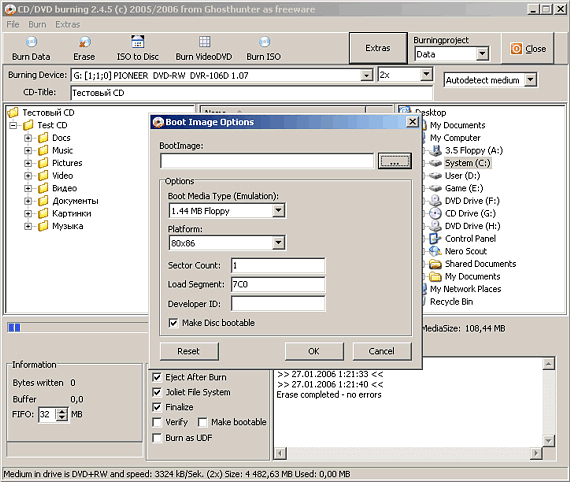
Task: Select the Video folder icon
Action: pyautogui.click(x=43, y=176)
